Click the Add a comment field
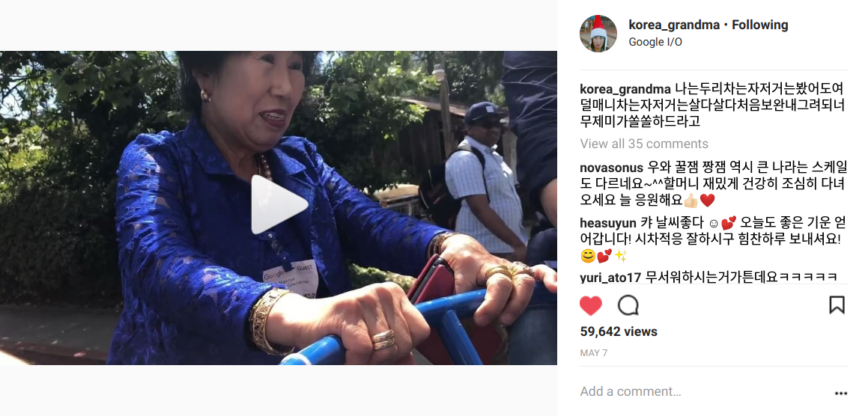The height and width of the screenshot is (416, 868). point(703,391)
